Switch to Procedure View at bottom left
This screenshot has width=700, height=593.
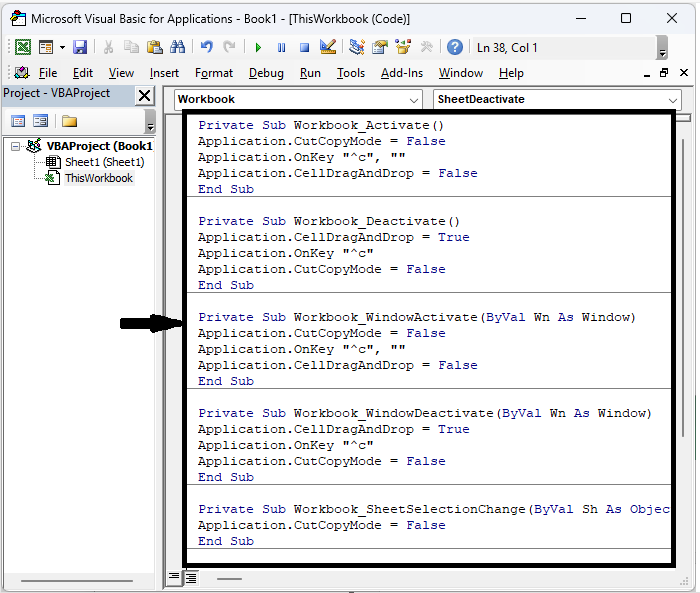point(174,577)
